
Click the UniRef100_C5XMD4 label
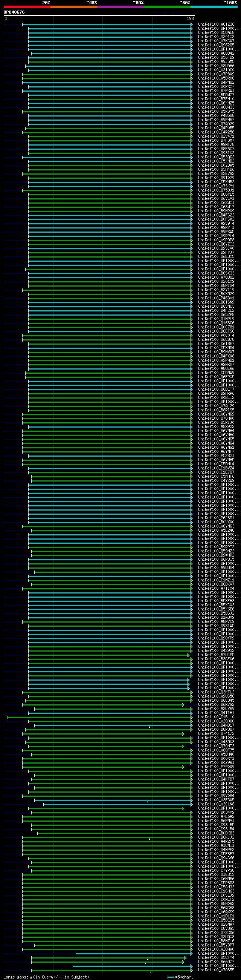pyautogui.click(x=216, y=348)
